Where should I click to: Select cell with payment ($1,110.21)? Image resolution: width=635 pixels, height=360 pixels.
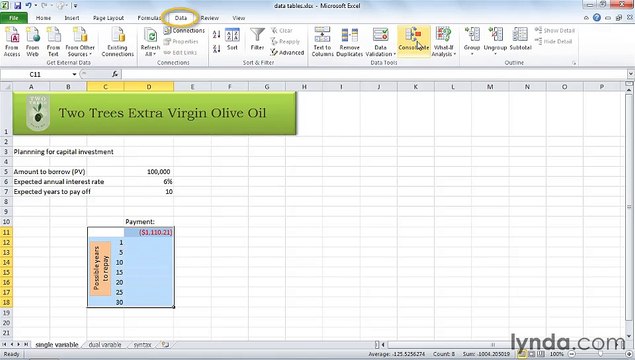click(x=149, y=232)
